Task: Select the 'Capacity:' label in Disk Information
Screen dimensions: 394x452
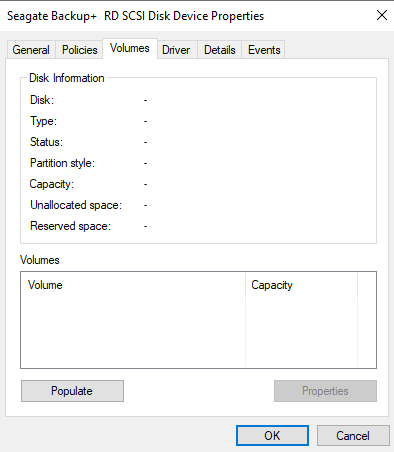Action: pos(52,184)
